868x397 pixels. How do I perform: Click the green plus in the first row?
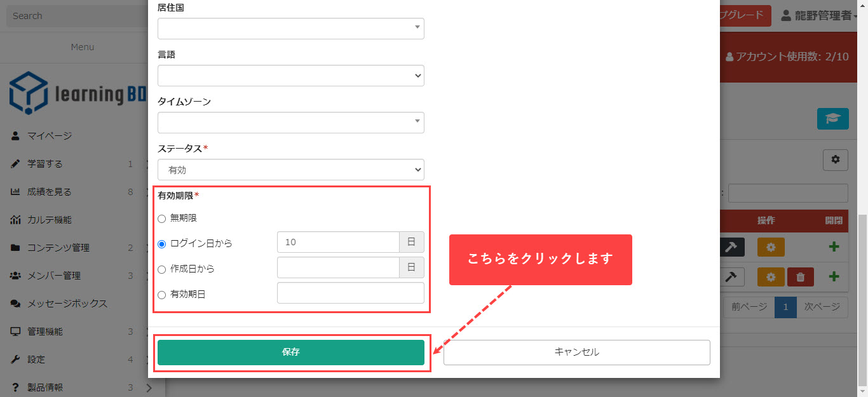(834, 247)
